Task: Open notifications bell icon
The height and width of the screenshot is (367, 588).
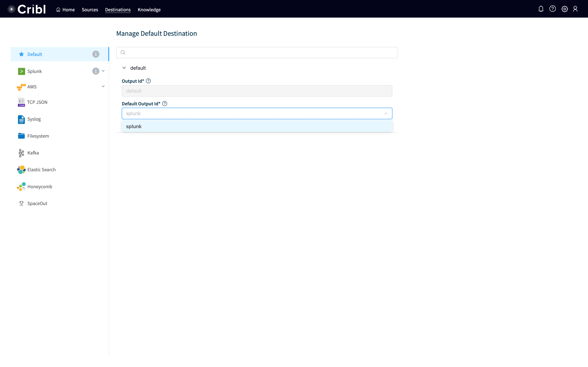Action: click(x=541, y=9)
